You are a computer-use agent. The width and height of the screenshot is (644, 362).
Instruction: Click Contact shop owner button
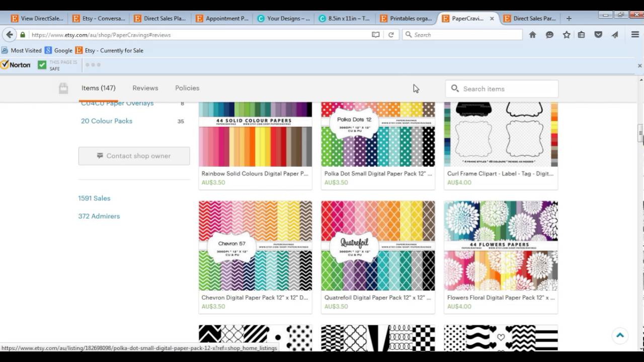134,156
